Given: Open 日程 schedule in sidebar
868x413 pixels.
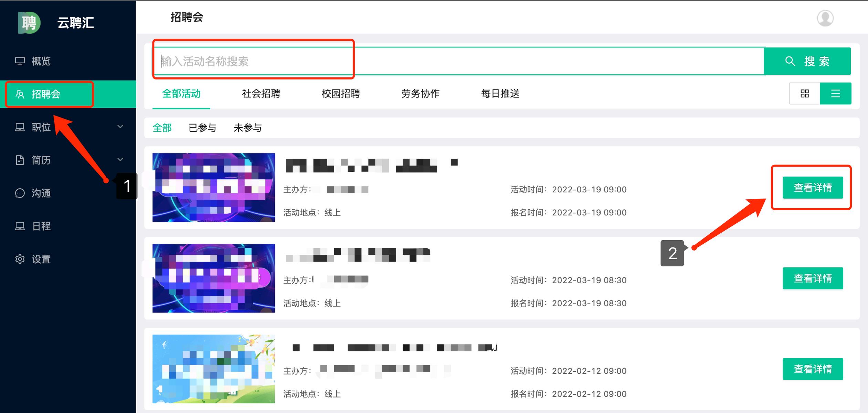Looking at the screenshot, I should 41,226.
